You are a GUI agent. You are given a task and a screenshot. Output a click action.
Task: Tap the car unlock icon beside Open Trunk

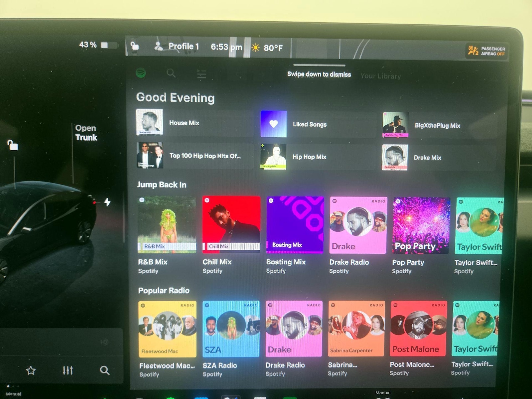13,145
